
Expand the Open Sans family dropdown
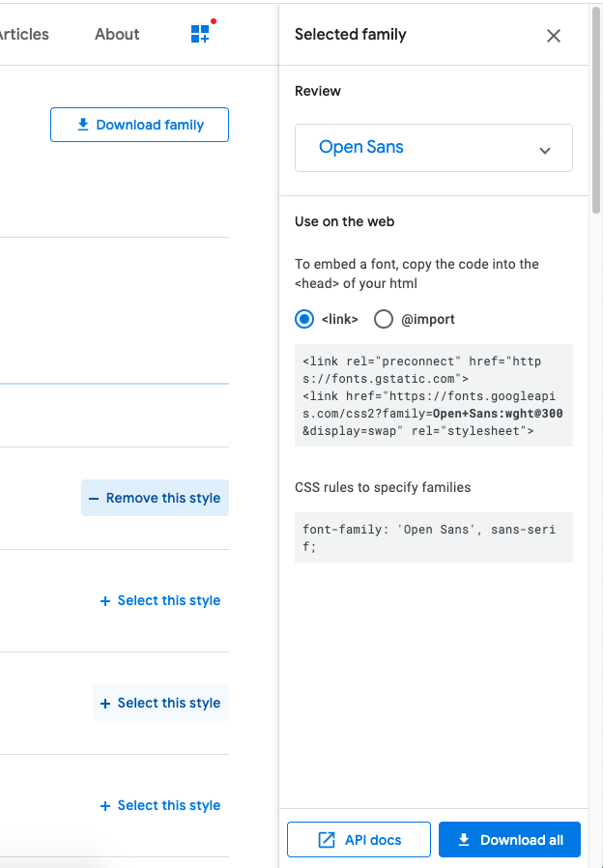click(x=433, y=148)
